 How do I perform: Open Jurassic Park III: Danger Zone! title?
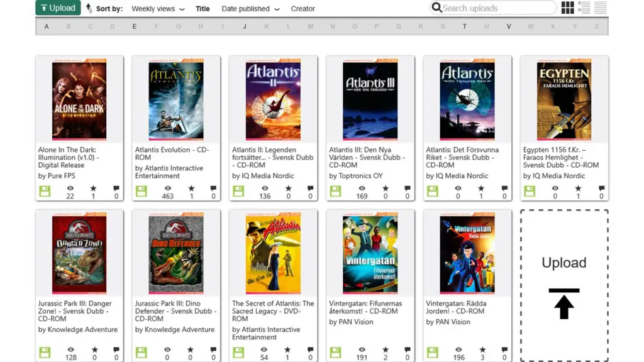click(x=75, y=310)
